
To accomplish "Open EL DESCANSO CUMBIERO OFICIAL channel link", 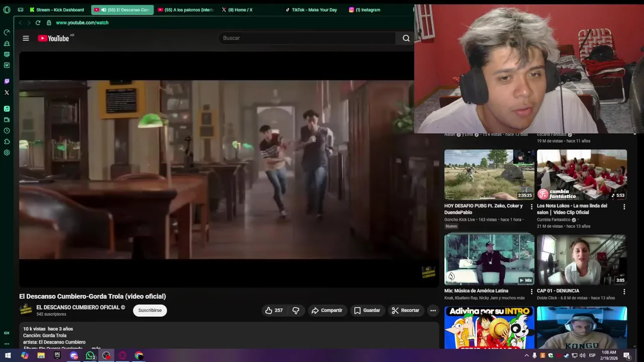I will point(80,307).
